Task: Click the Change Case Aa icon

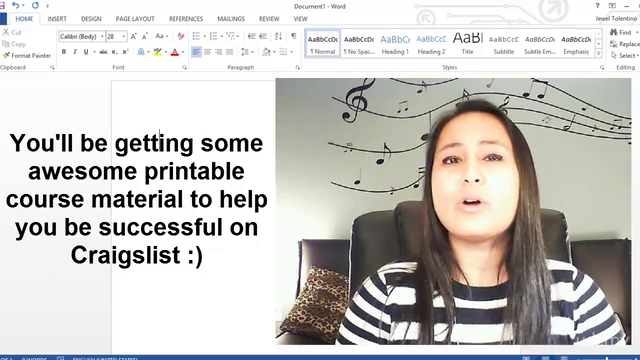Action: [x=160, y=36]
